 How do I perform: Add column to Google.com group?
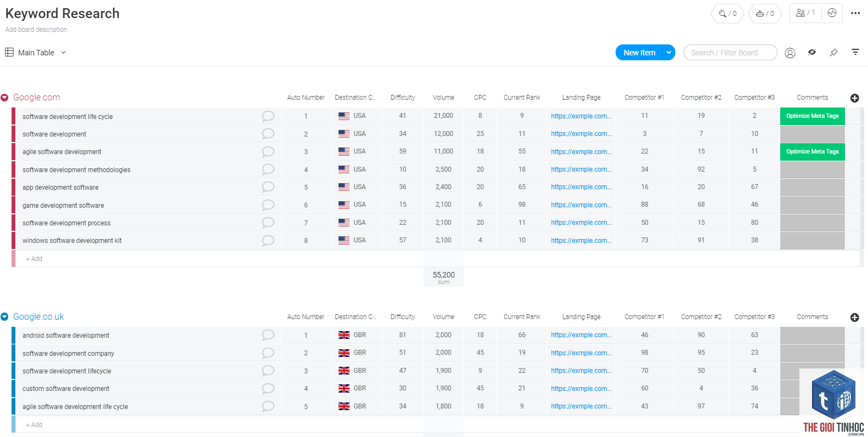(854, 98)
